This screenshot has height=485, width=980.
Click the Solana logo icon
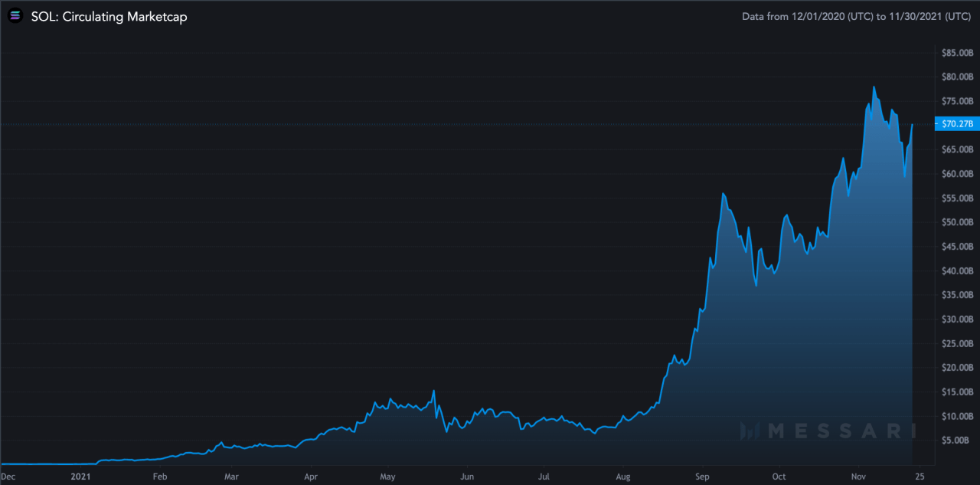[15, 16]
